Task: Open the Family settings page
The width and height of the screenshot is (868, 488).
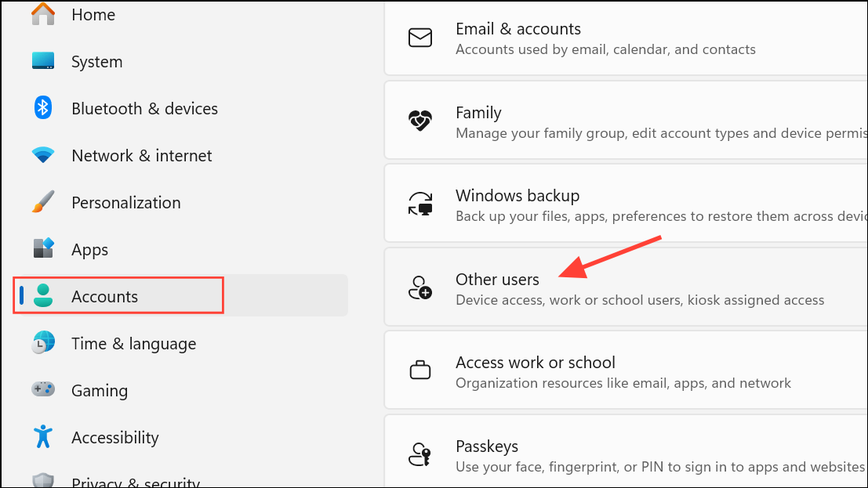Action: tap(626, 120)
